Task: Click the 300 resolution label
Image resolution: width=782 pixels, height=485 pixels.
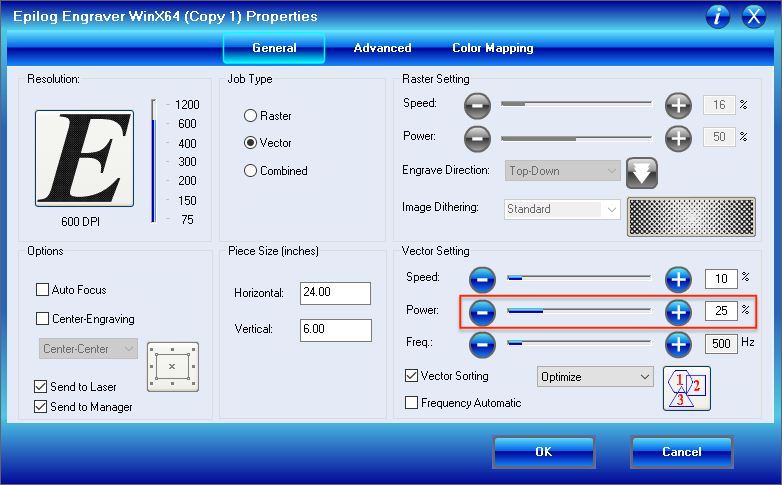Action: pyautogui.click(x=187, y=162)
